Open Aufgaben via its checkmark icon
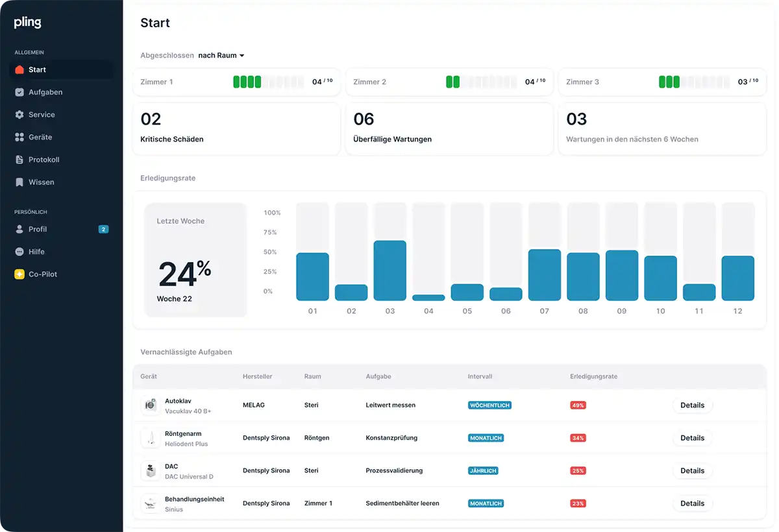Image resolution: width=779 pixels, height=532 pixels. [x=19, y=92]
